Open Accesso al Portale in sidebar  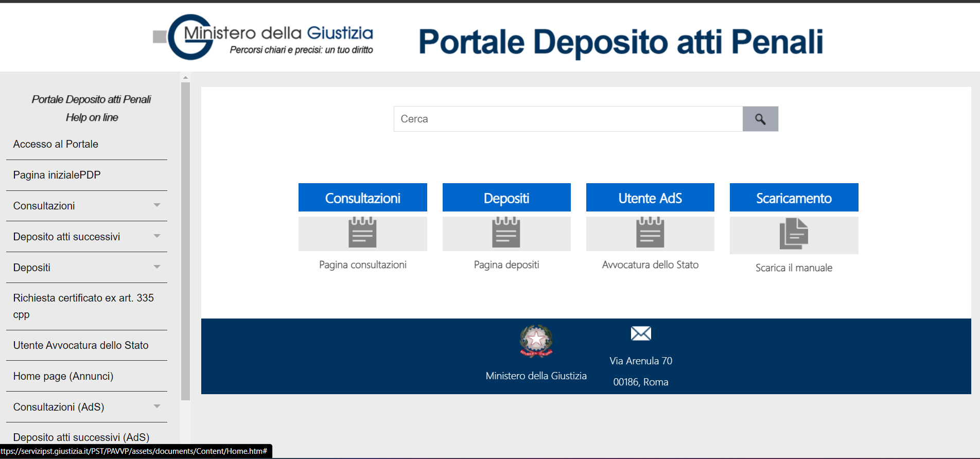56,144
